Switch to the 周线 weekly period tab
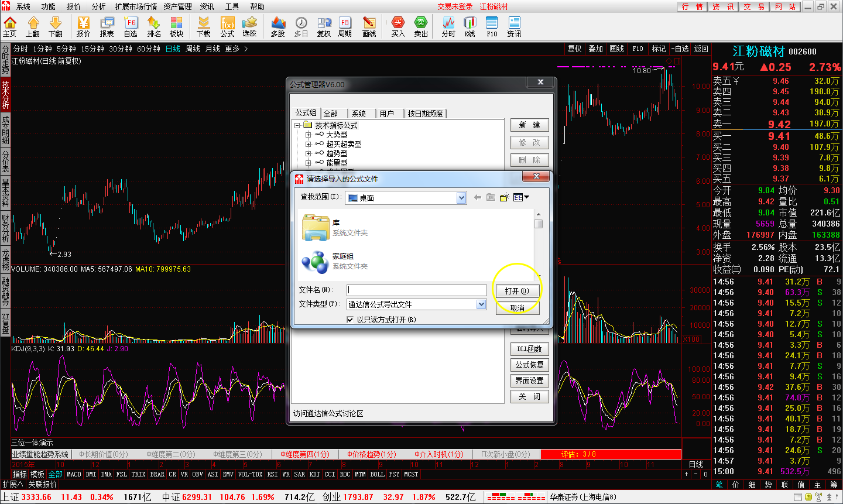The height and width of the screenshot is (504, 843). tap(193, 49)
